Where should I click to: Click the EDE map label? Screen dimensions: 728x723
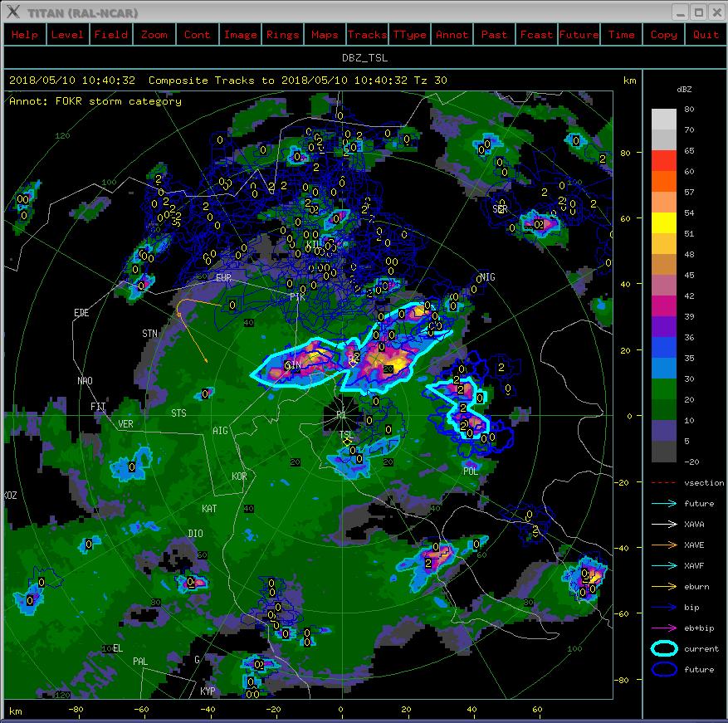(81, 312)
